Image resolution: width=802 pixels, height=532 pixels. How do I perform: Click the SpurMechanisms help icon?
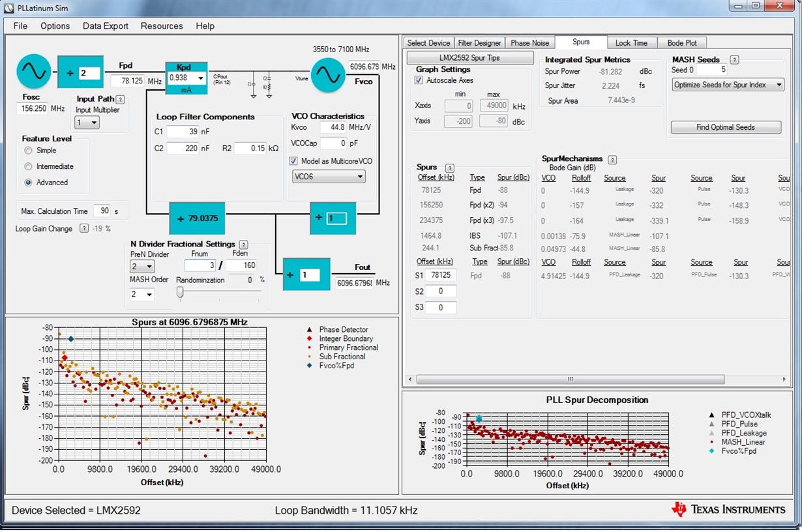[612, 160]
